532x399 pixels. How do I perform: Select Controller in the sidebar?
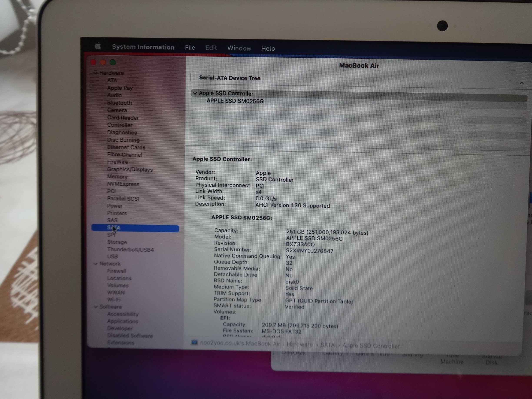pyautogui.click(x=120, y=125)
